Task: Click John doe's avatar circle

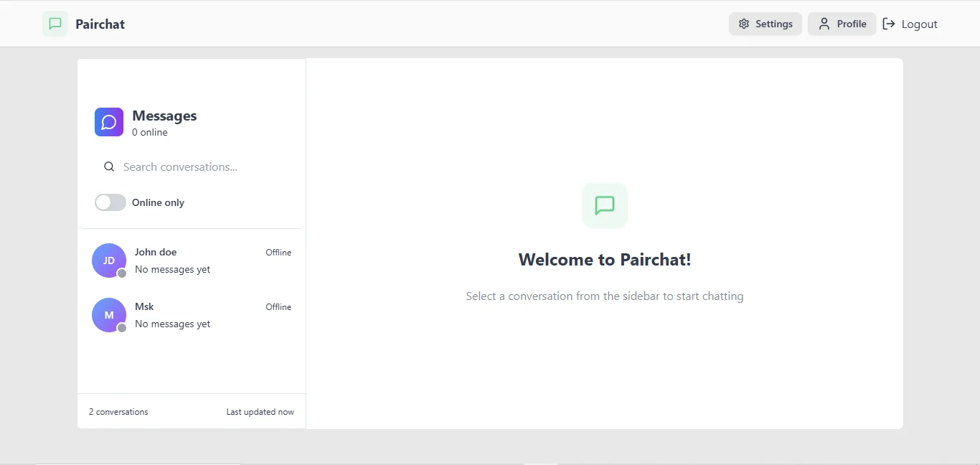Action: click(108, 260)
